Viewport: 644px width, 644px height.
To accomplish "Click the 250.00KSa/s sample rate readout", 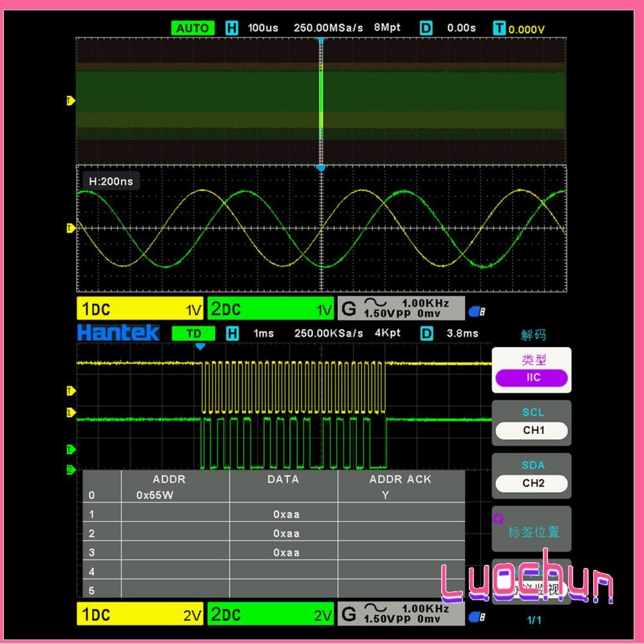I will (x=328, y=333).
